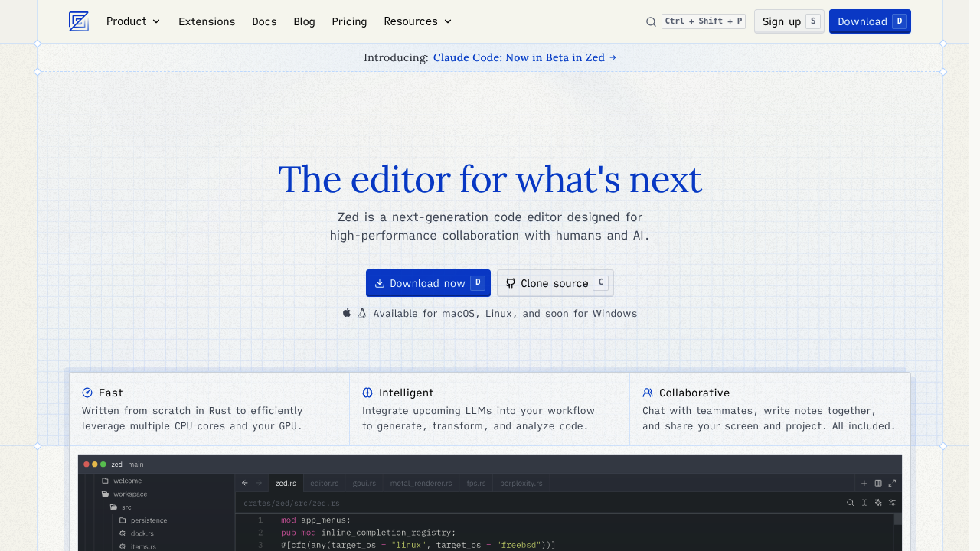Click the editor settings sliders icon
Viewport: 980px width, 551px height.
click(892, 503)
